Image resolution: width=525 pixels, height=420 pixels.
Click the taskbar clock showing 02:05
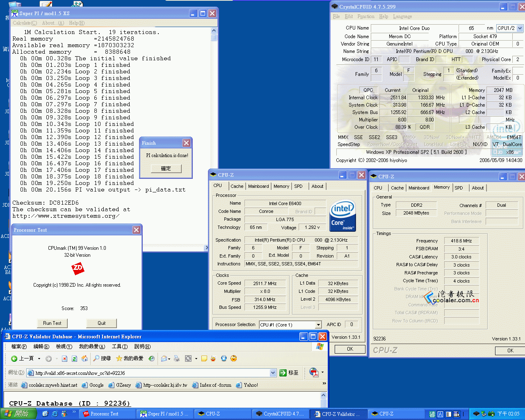point(508,414)
